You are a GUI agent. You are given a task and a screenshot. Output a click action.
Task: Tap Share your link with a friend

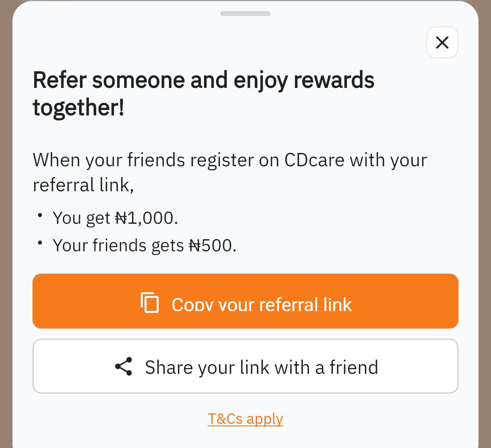pos(261,367)
